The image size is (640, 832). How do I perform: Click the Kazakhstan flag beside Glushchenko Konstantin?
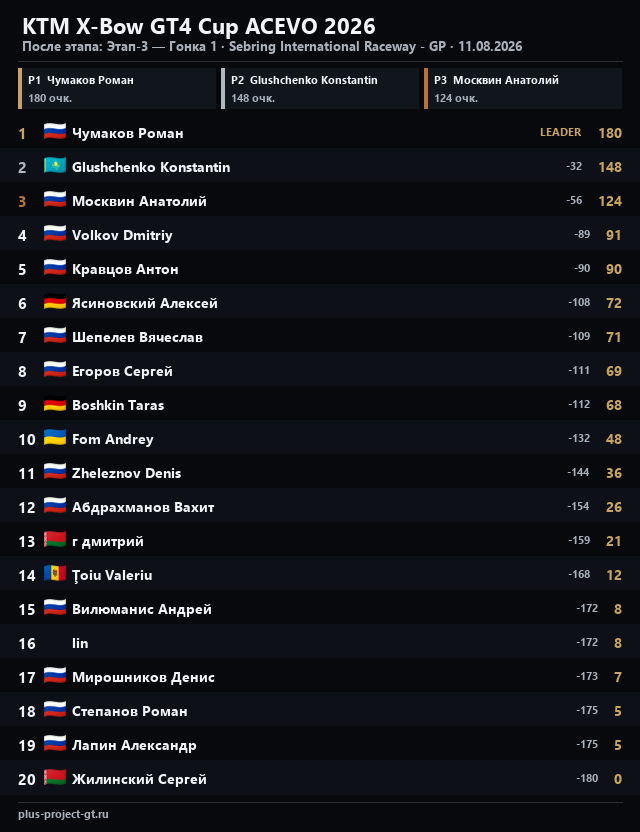(x=55, y=166)
